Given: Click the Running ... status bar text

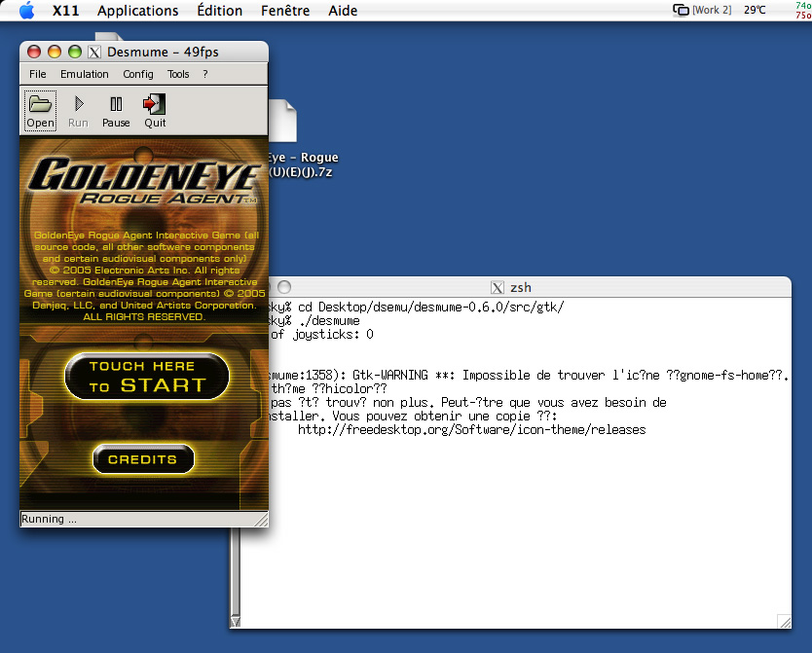Looking at the screenshot, I should click(x=50, y=519).
